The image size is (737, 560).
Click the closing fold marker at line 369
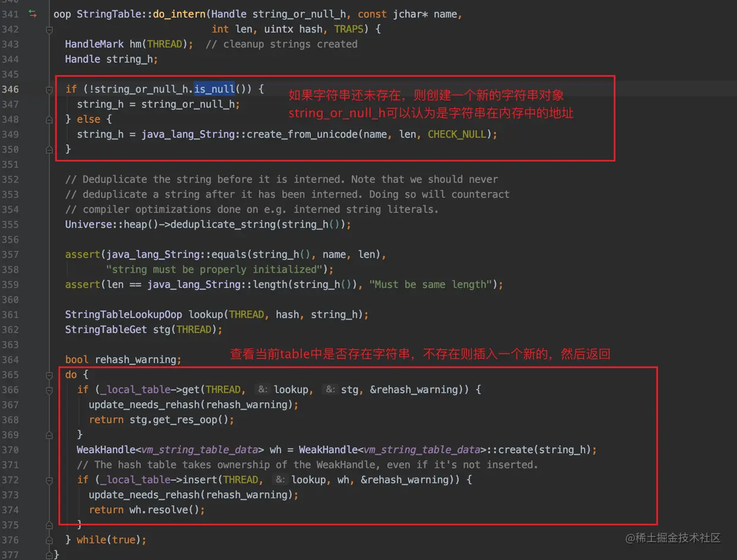pos(50,435)
